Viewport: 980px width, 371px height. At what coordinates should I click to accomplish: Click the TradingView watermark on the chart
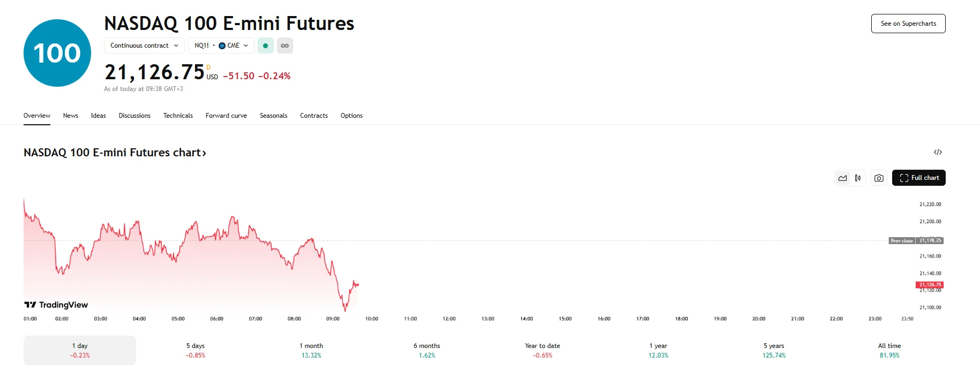click(56, 304)
